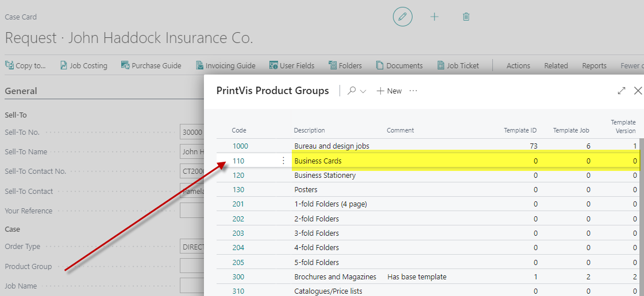Viewport: 644px width, 296px height.
Task: Click the Job Name field
Action: [192, 286]
